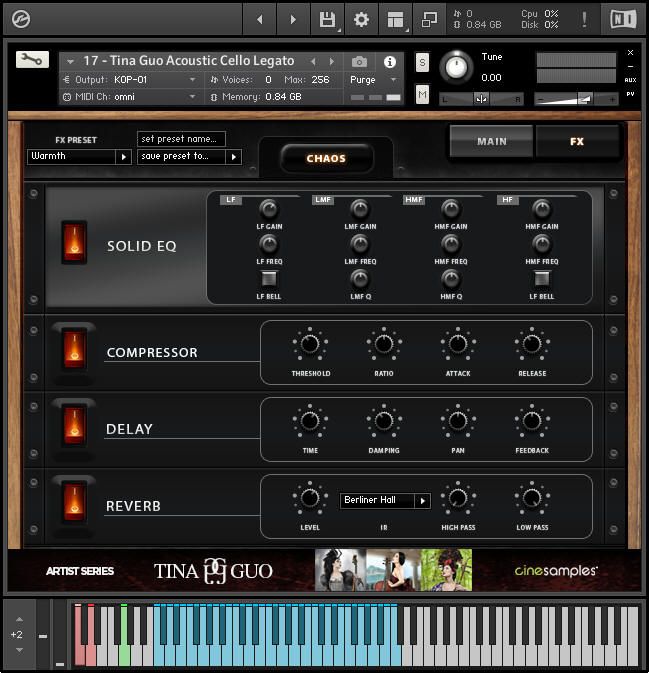Adjust the compressor THRESHOLD knob

(x=310, y=344)
